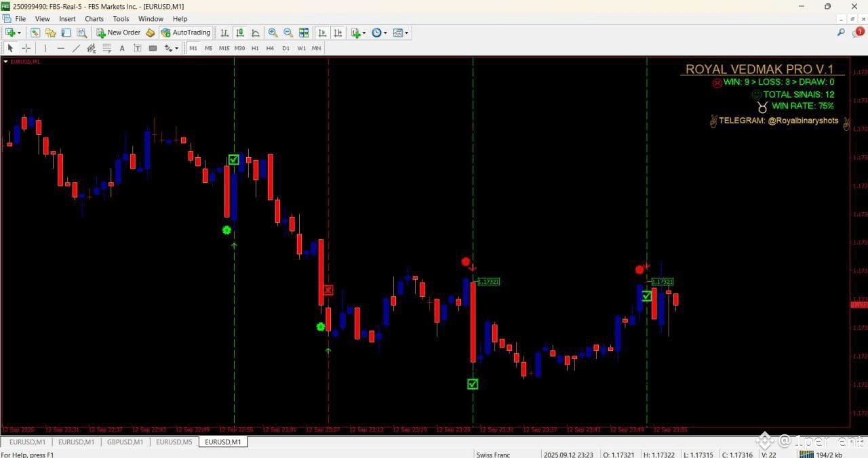This screenshot has height=458, width=868.
Task: Click the EURUSD,M1 chart title triangle
Action: click(6, 62)
